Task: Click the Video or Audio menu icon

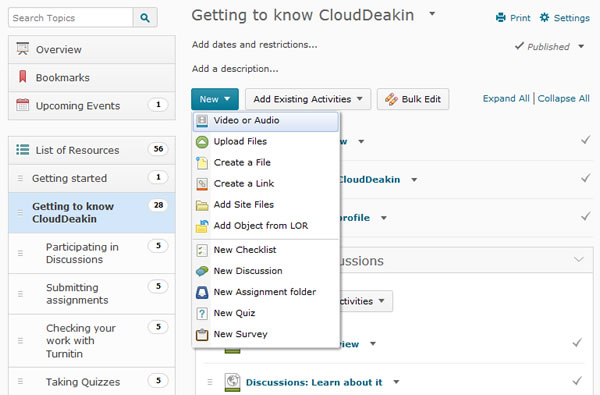Action: [202, 121]
